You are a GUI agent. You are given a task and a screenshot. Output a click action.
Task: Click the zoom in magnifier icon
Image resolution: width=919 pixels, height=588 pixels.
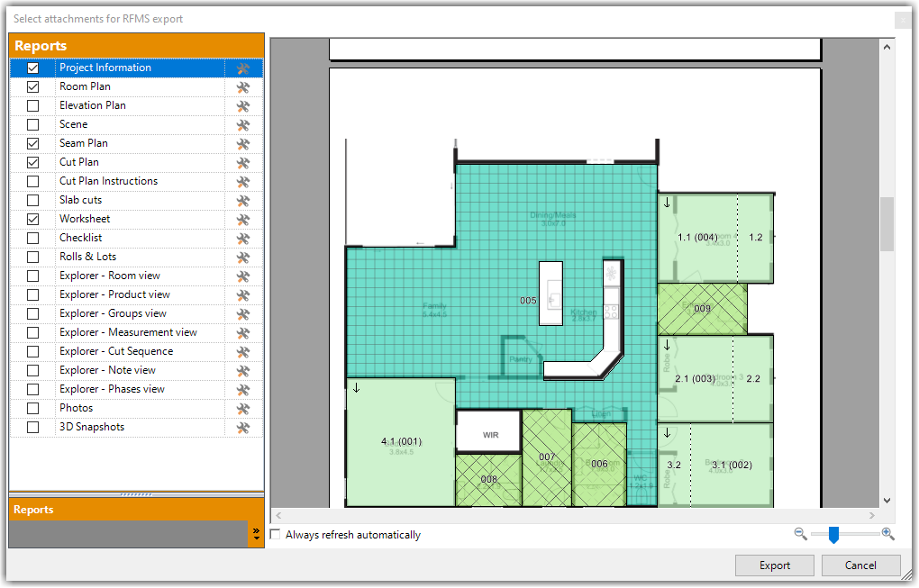point(887,534)
